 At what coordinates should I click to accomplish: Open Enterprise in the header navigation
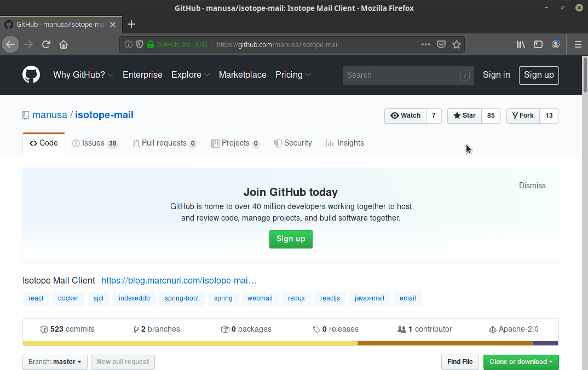tap(142, 74)
